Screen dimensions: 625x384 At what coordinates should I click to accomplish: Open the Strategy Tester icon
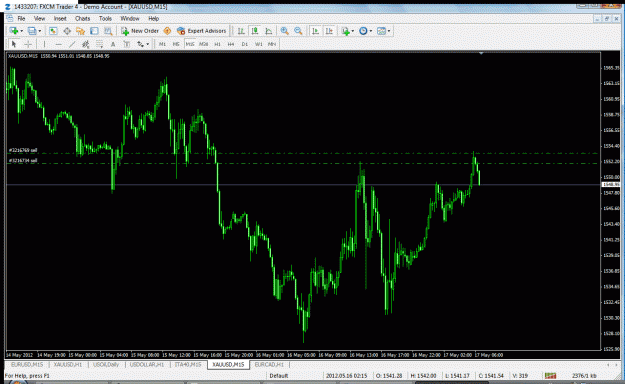(x=108, y=31)
